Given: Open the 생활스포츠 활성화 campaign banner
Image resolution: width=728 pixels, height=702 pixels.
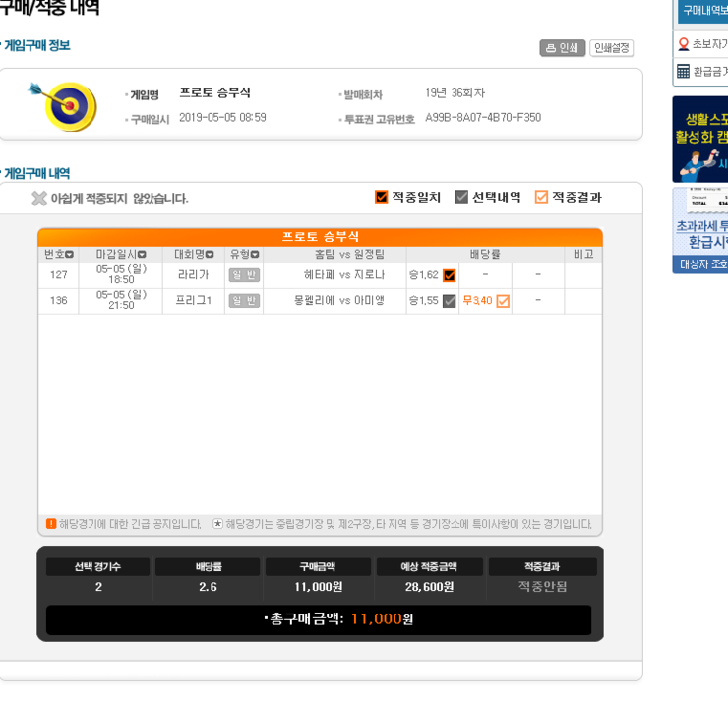Looking at the screenshot, I should coord(700,140).
